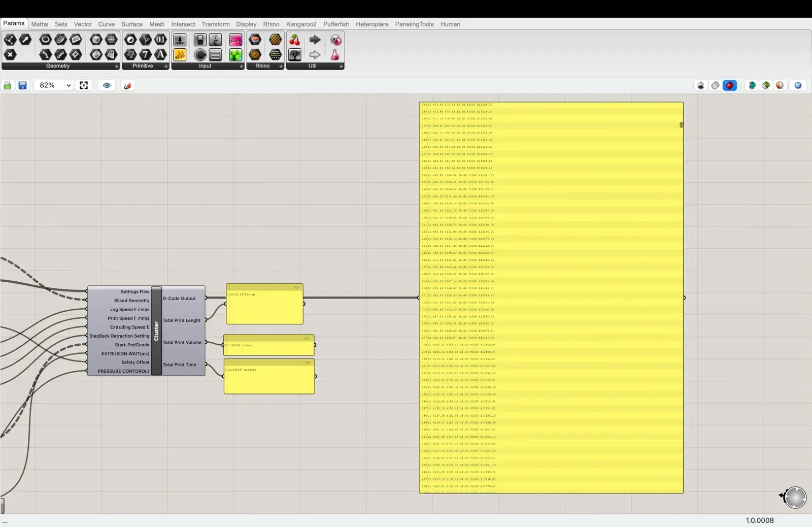Click the 1.0.0008 version text
The image size is (812, 527).
coord(760,520)
